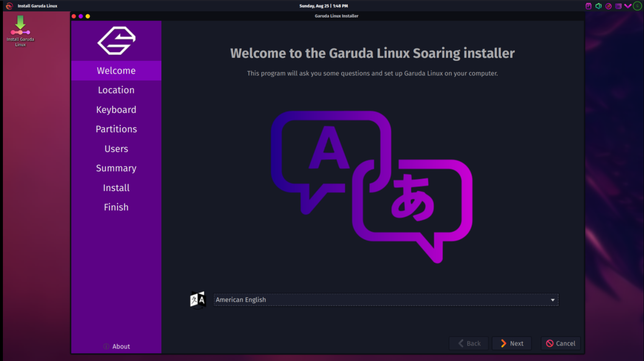Cancel the Garuda installation
The image size is (644, 361).
[x=561, y=343]
